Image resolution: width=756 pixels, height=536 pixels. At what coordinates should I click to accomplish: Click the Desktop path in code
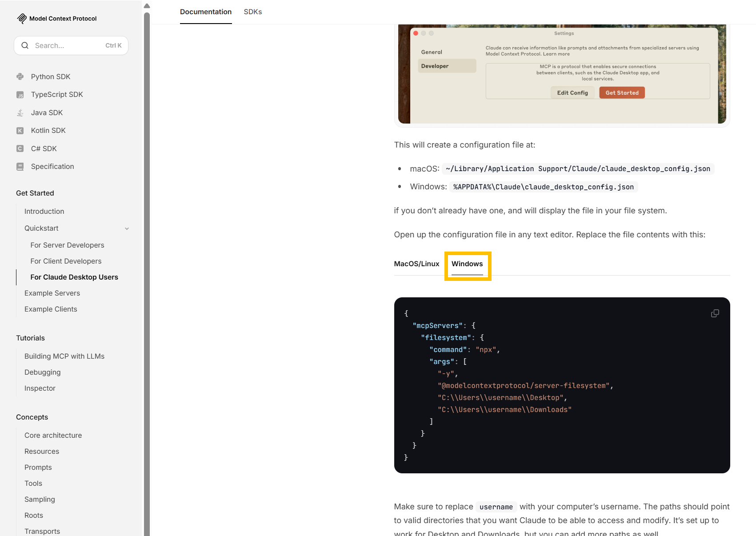point(500,398)
